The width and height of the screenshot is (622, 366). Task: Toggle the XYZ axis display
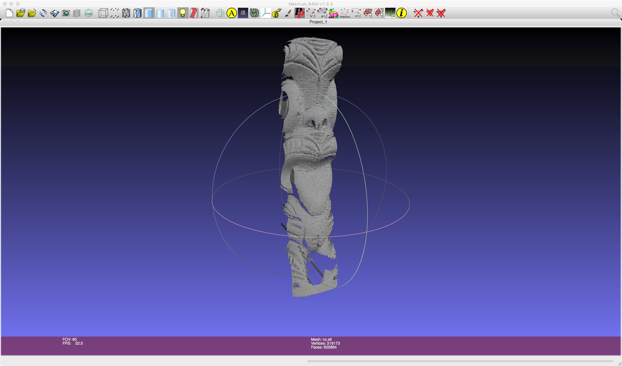coord(265,13)
